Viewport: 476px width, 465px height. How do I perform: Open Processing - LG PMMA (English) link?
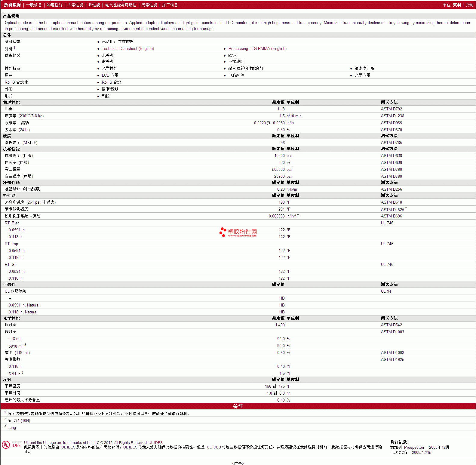(257, 49)
